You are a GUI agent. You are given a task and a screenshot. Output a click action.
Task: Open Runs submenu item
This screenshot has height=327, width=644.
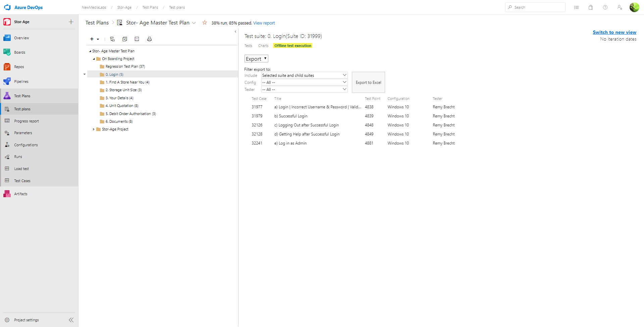click(x=39, y=157)
